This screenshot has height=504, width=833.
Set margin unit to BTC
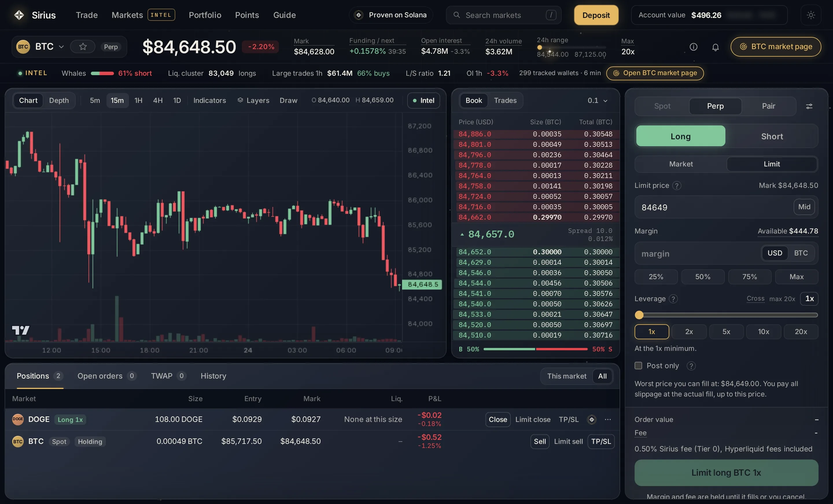pos(801,253)
